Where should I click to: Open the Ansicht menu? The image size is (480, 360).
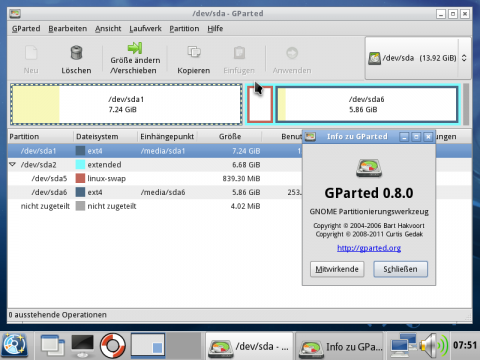(108, 29)
